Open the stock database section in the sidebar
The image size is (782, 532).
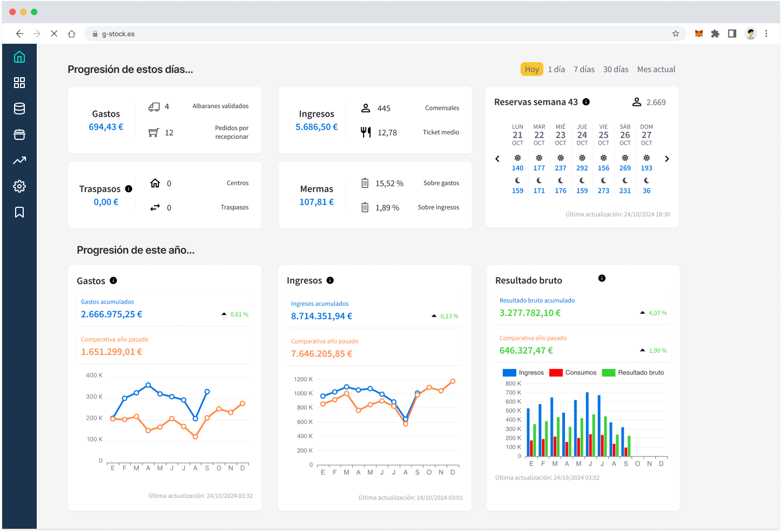click(19, 109)
